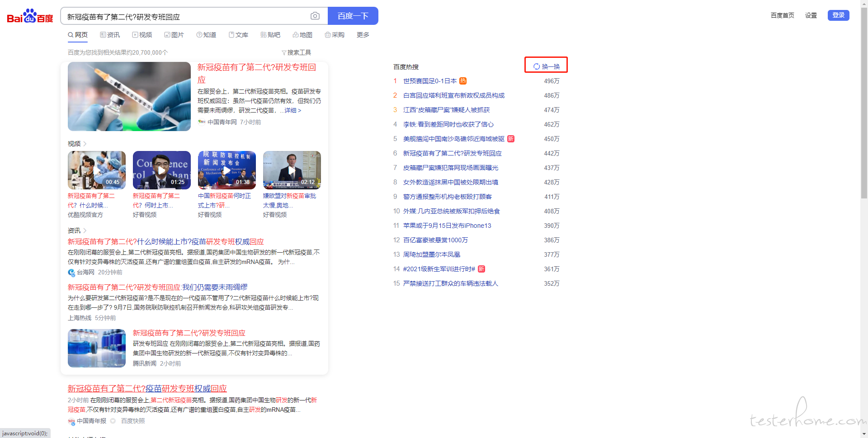Open 设置 menu

pyautogui.click(x=811, y=15)
